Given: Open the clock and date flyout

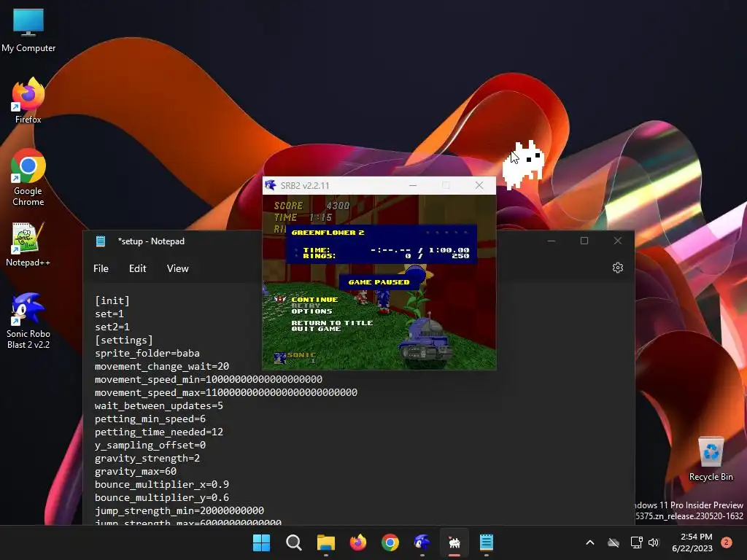Looking at the screenshot, I should [x=692, y=542].
